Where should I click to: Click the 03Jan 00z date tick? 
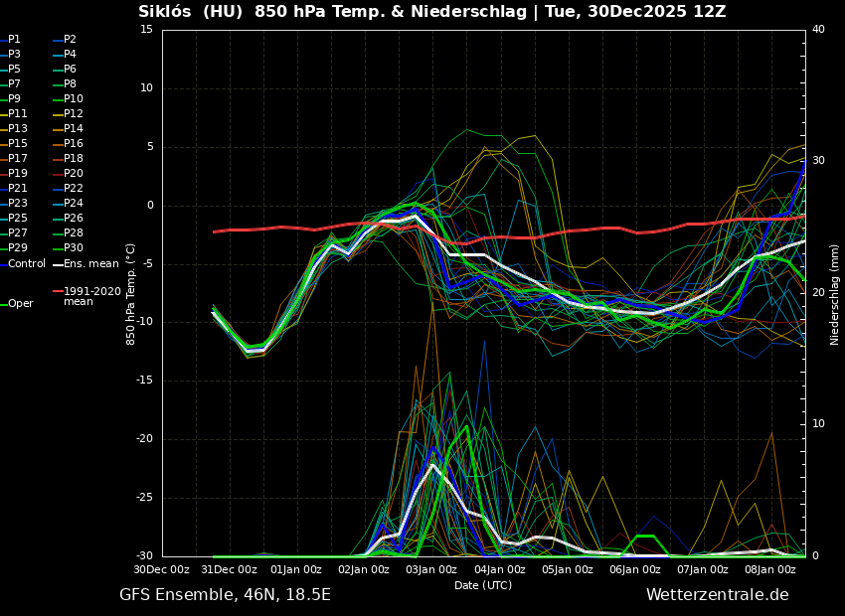(x=432, y=569)
